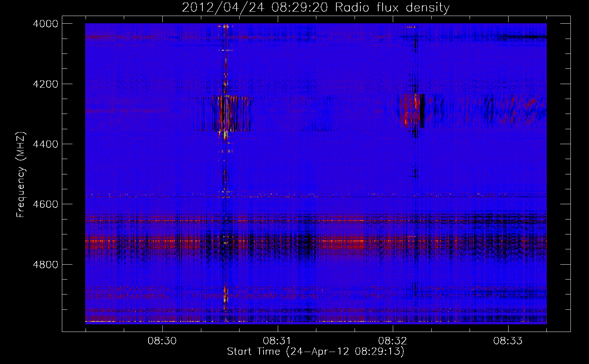The height and width of the screenshot is (364, 589).
Task: Click the red burst just after 08:32 at 4300 MHz
Action: coord(411,111)
